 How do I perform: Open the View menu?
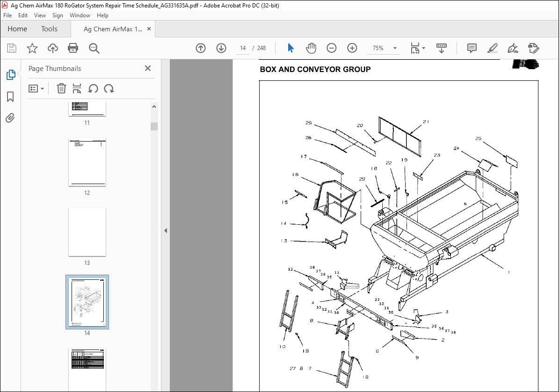click(40, 15)
